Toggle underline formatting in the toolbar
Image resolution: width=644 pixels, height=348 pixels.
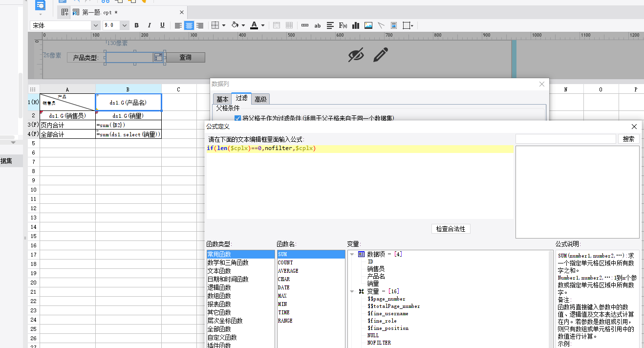tap(162, 25)
